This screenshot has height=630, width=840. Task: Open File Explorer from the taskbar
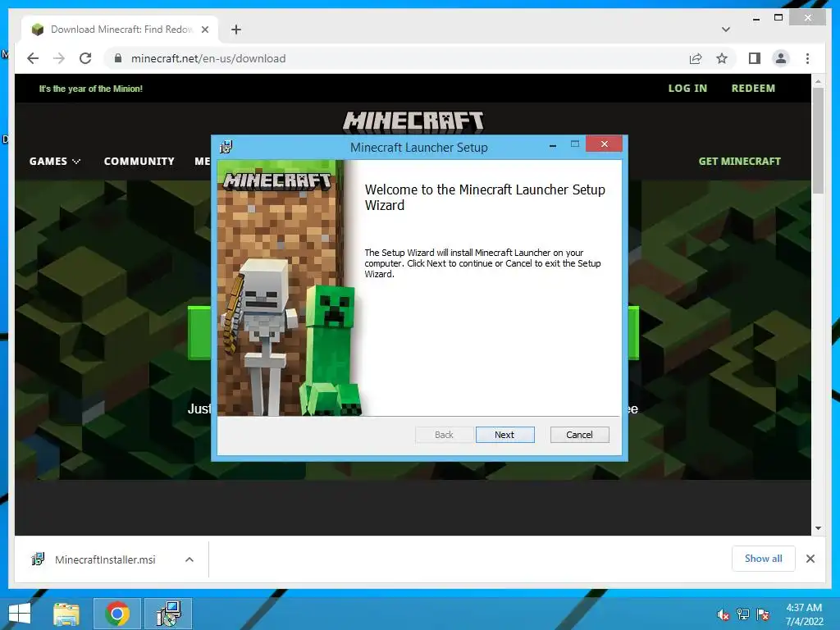pyautogui.click(x=66, y=614)
